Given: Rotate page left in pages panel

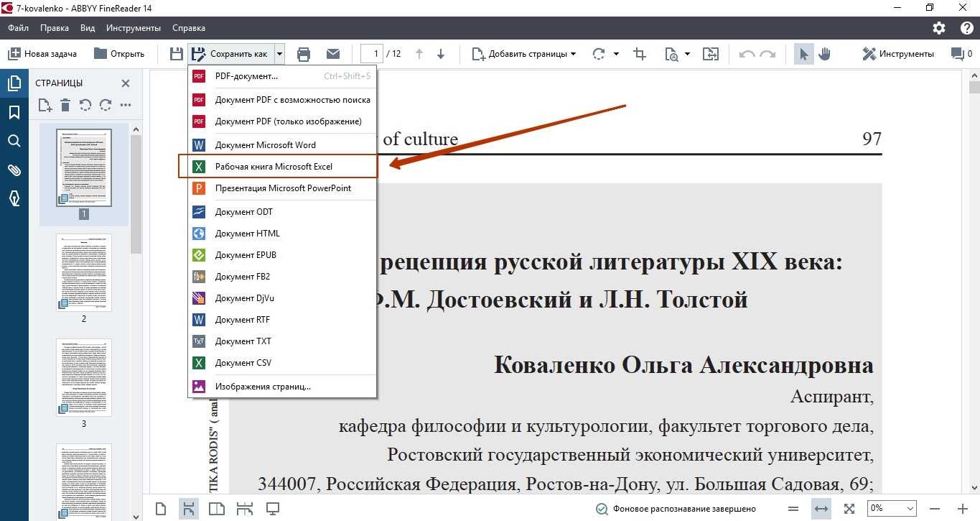Looking at the screenshot, I should pyautogui.click(x=85, y=106).
